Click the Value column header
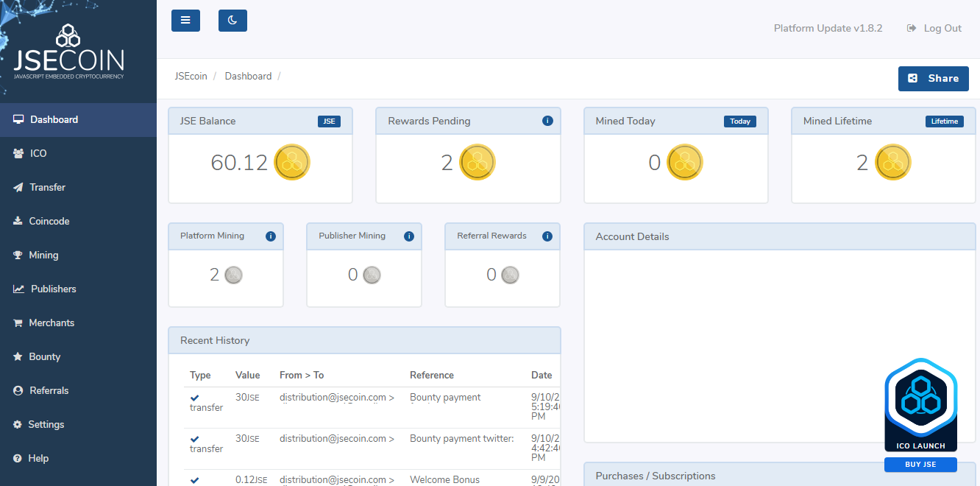980x486 pixels. tap(248, 375)
